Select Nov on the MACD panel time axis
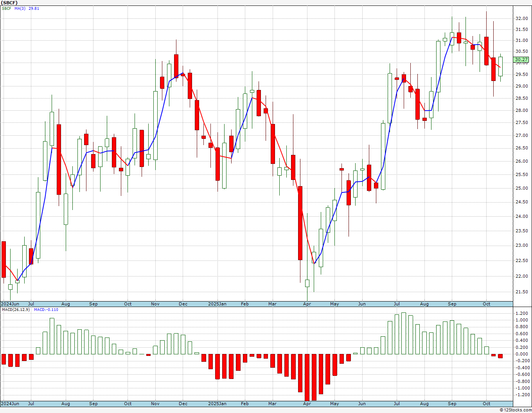Image resolution: width=532 pixels, height=413 pixels. point(155,404)
